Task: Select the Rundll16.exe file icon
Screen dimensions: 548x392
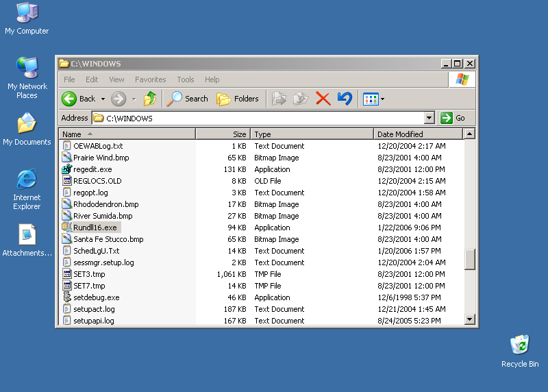Action: click(x=66, y=228)
